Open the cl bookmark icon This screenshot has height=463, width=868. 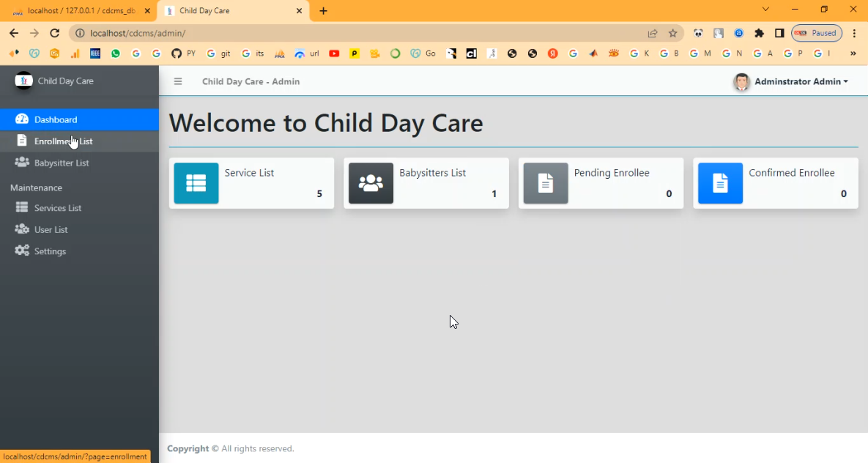pos(471,53)
